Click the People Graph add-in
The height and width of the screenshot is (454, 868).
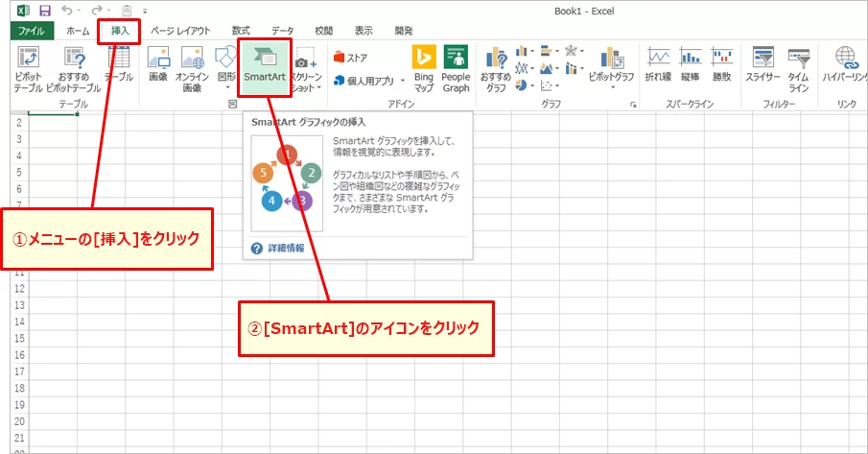[x=456, y=69]
